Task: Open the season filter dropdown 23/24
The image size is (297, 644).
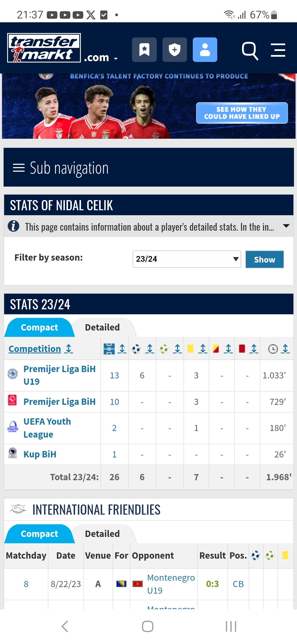Action: click(x=187, y=259)
